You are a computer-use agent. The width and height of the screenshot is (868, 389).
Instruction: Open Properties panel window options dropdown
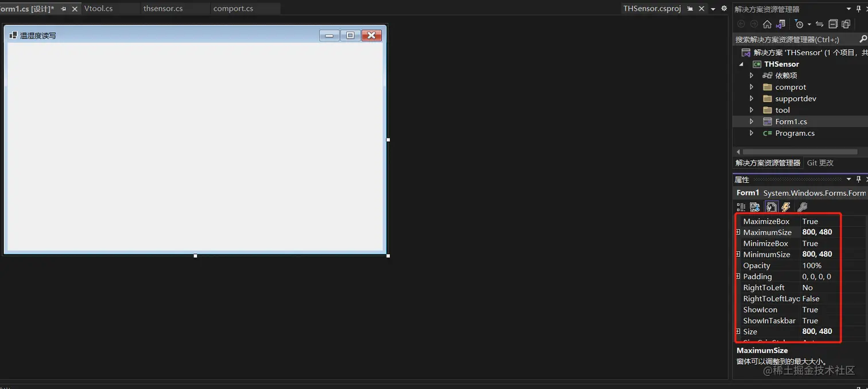click(x=848, y=179)
